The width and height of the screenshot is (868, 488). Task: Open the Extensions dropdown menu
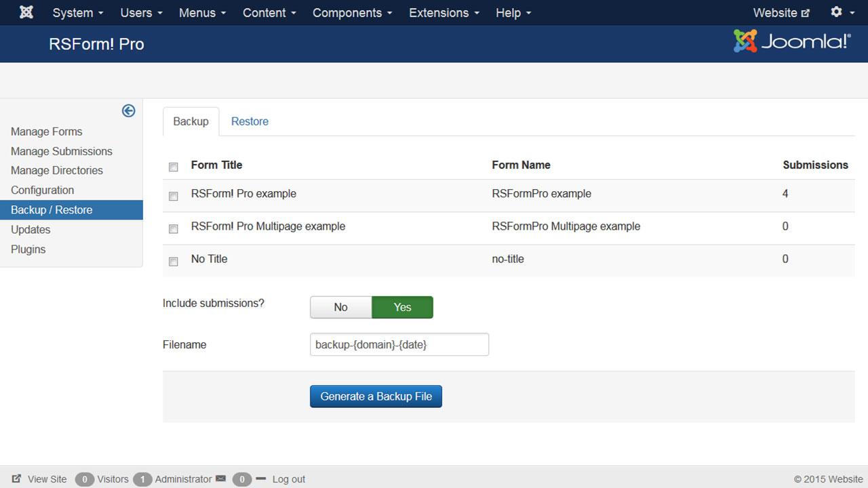(444, 13)
